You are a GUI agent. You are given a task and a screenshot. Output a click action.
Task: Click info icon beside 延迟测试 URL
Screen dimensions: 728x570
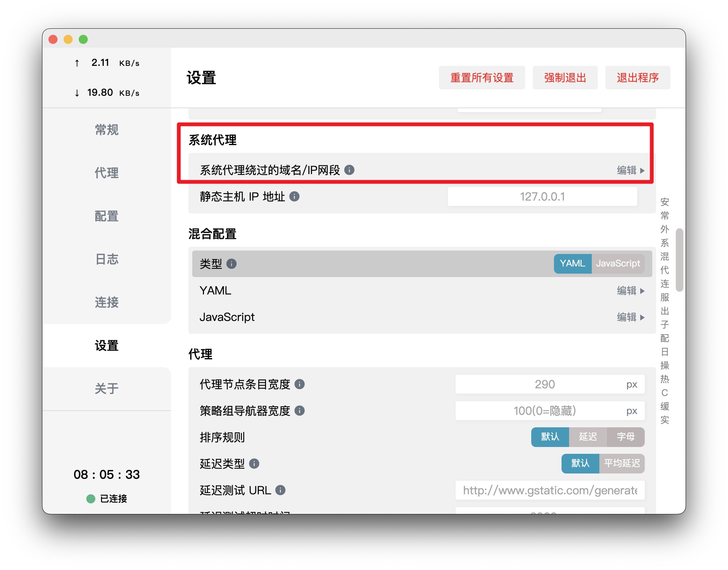coord(280,490)
